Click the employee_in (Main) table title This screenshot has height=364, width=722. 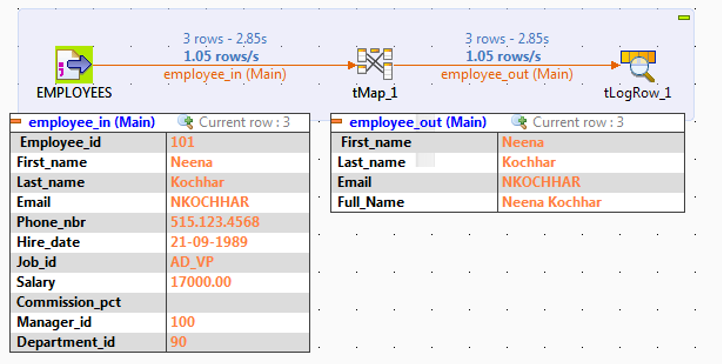[92, 122]
